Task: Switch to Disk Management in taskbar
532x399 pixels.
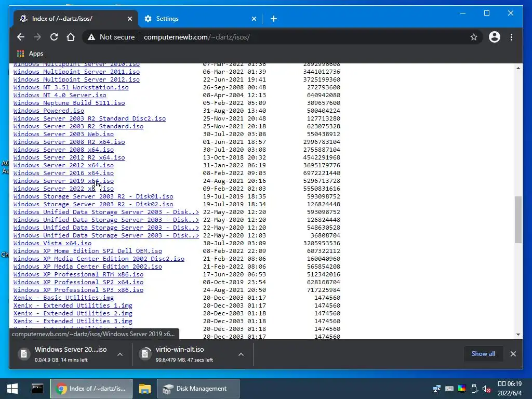Action: (x=198, y=389)
